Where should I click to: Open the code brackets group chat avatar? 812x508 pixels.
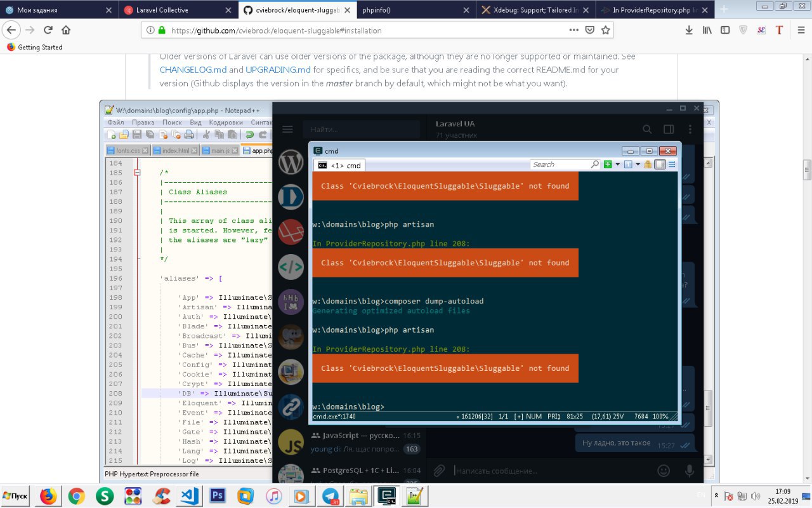[291, 267]
